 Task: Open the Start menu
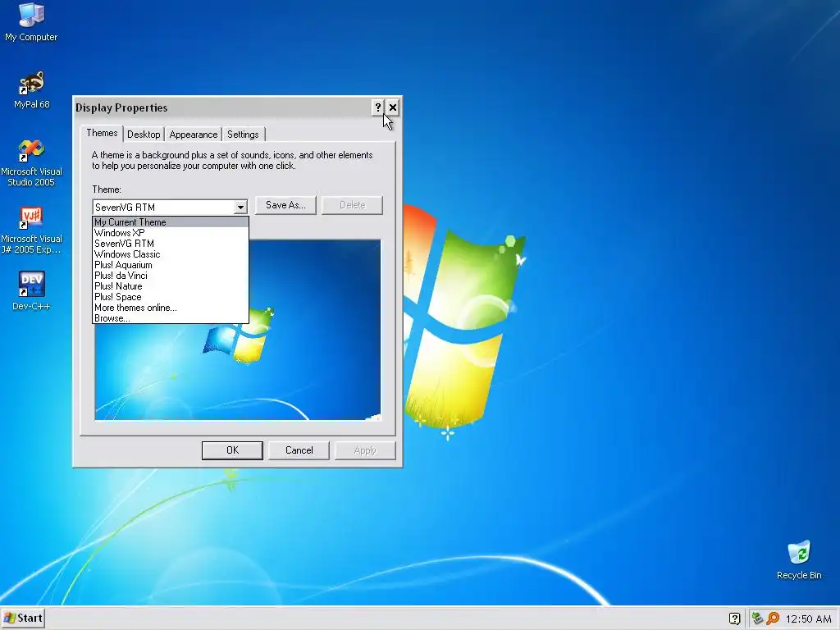tap(22, 619)
